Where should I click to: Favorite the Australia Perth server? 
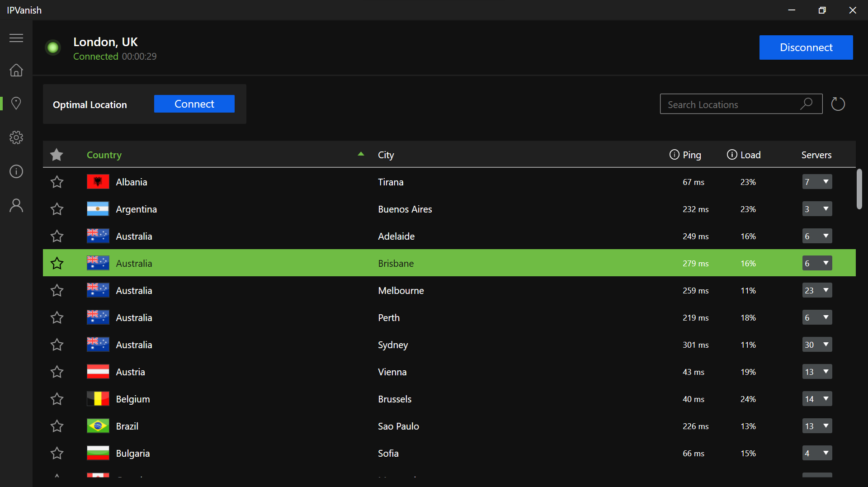pos(57,317)
